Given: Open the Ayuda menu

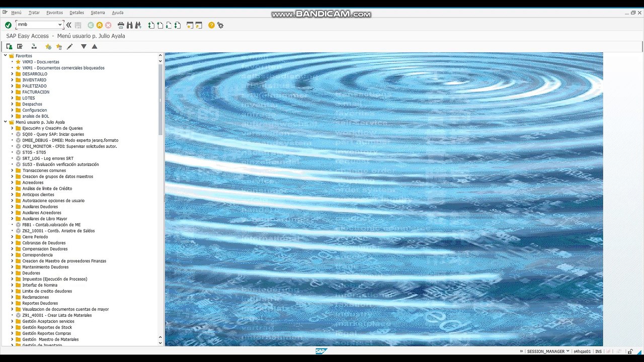Looking at the screenshot, I should click(118, 13).
